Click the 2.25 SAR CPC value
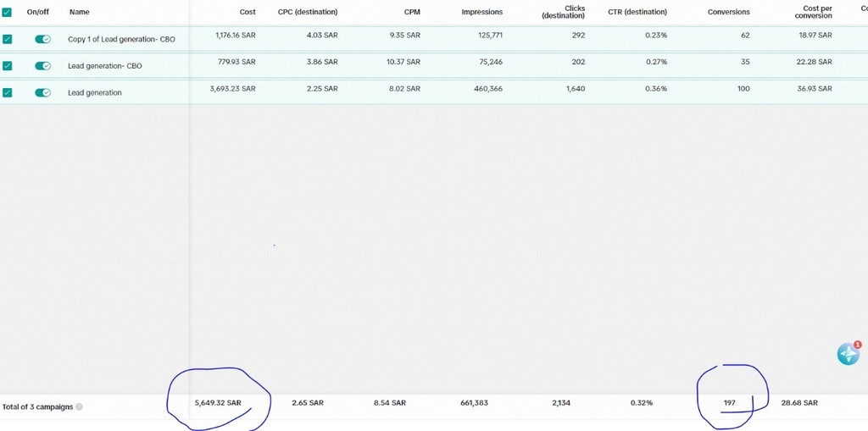Viewport: 868px width, 431px height. 322,89
